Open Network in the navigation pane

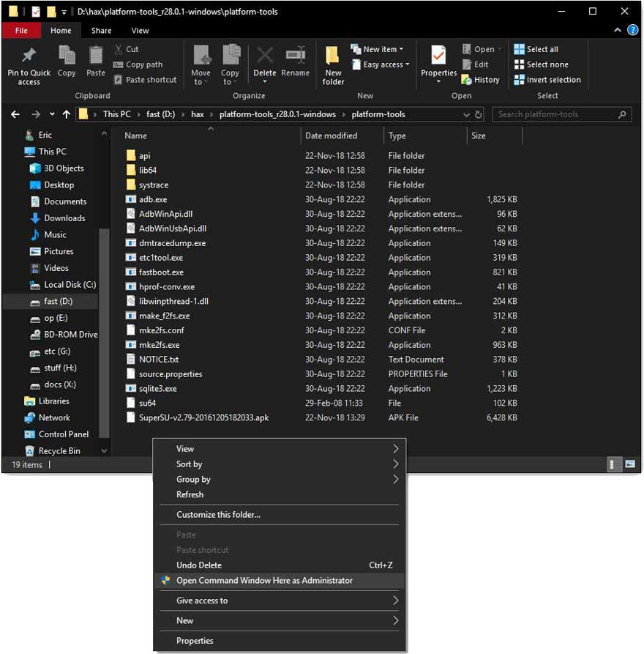[54, 417]
